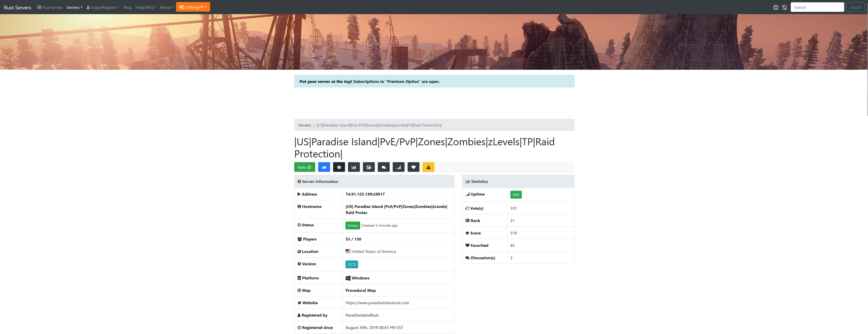The image size is (868, 334).
Task: Go to Rust Servers home brand link
Action: coord(17,7)
